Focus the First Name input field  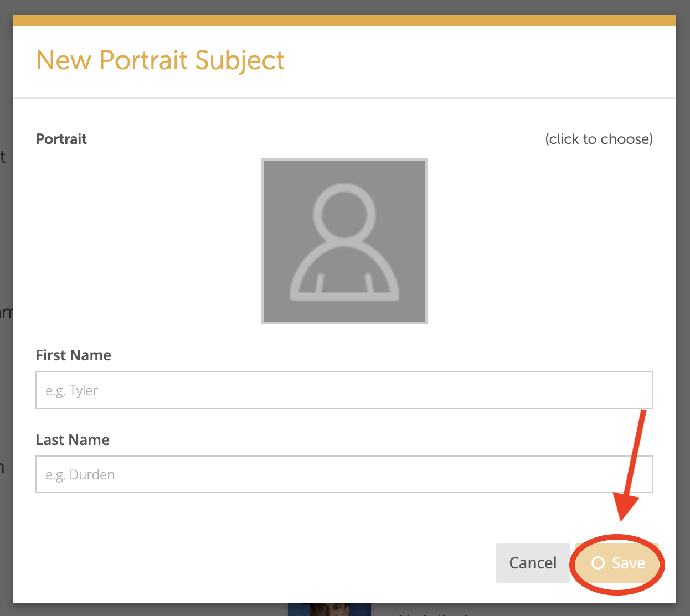tap(344, 390)
